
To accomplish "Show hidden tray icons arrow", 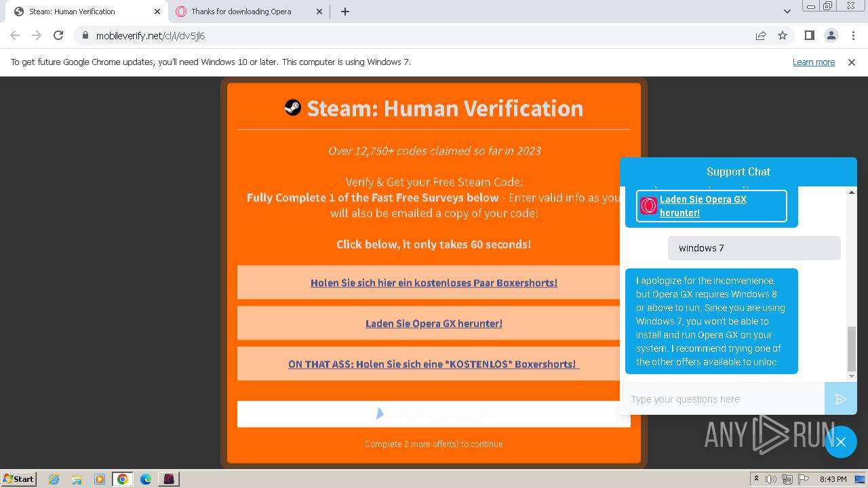I will coord(756,479).
